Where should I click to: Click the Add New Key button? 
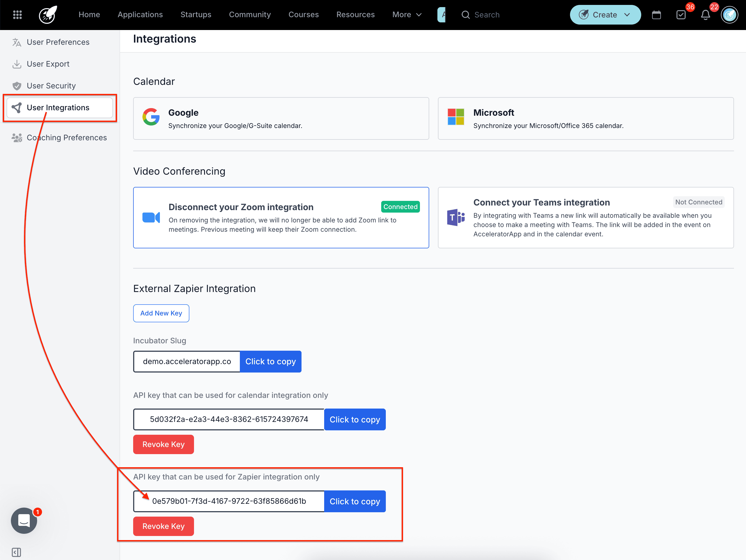pyautogui.click(x=161, y=313)
